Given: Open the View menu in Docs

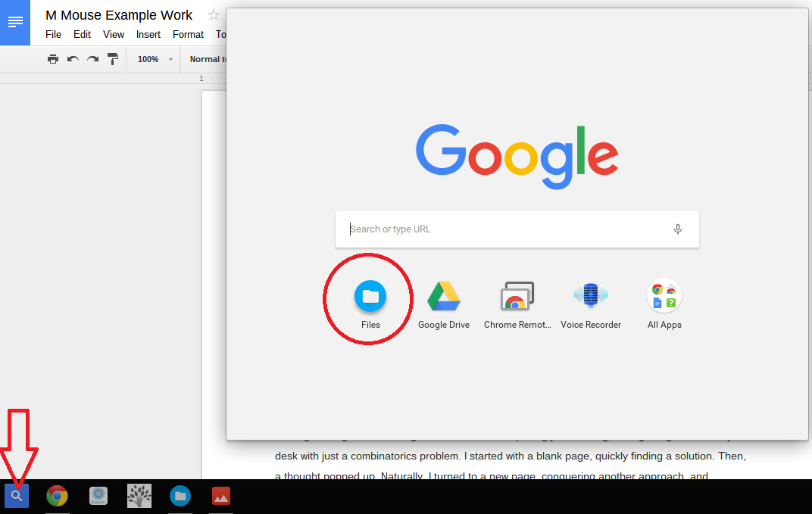Looking at the screenshot, I should point(114,34).
